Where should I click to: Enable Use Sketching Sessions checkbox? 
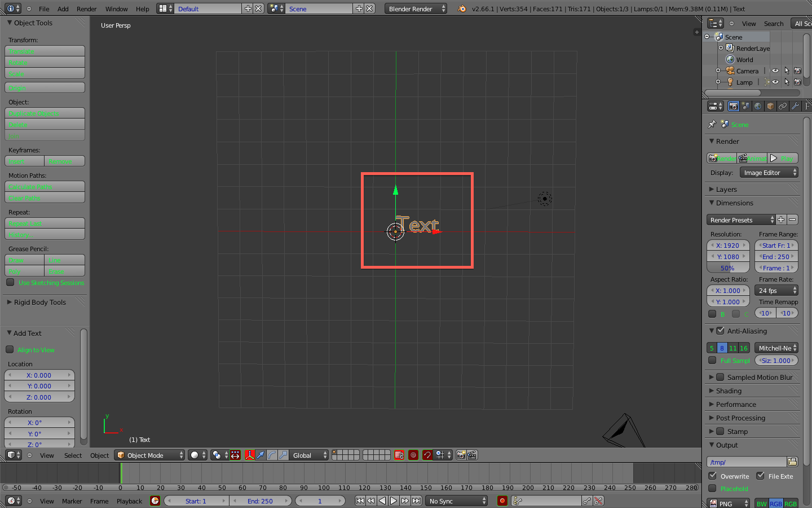(10, 282)
